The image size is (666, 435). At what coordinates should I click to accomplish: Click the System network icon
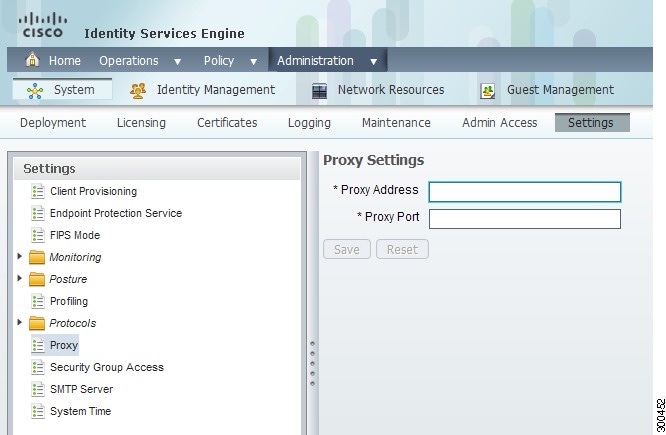pyautogui.click(x=35, y=90)
